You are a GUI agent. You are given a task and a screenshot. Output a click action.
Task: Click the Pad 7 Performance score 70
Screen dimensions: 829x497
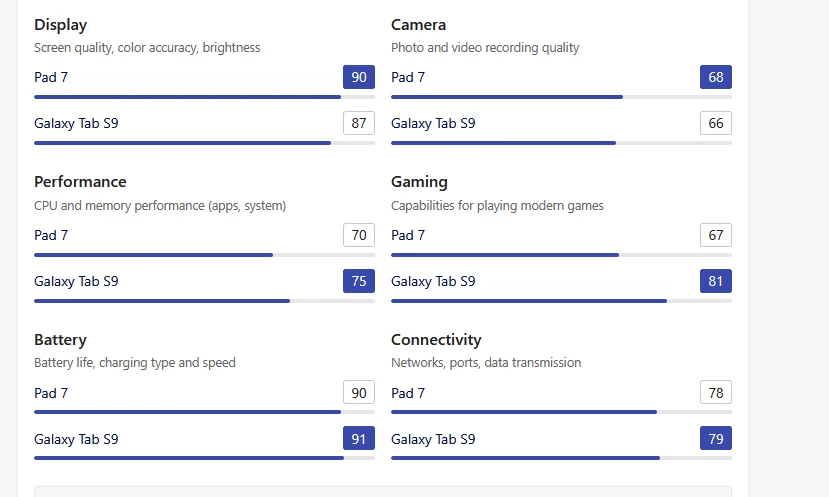(359, 235)
